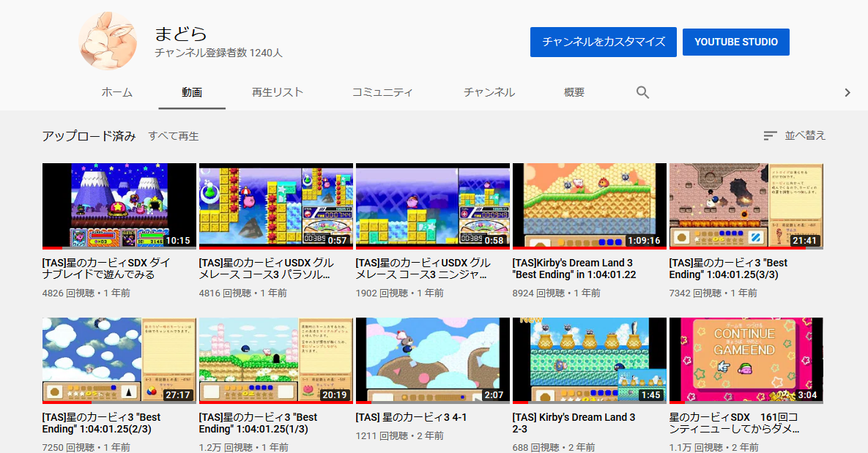Screen dimensions: 868x453
Task: Open the 並べ替え sort menu
Action: click(794, 135)
